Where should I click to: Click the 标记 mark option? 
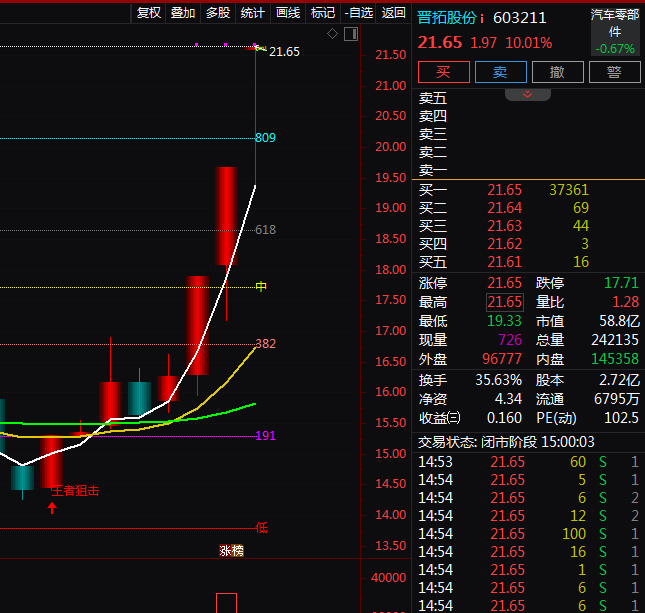click(323, 13)
